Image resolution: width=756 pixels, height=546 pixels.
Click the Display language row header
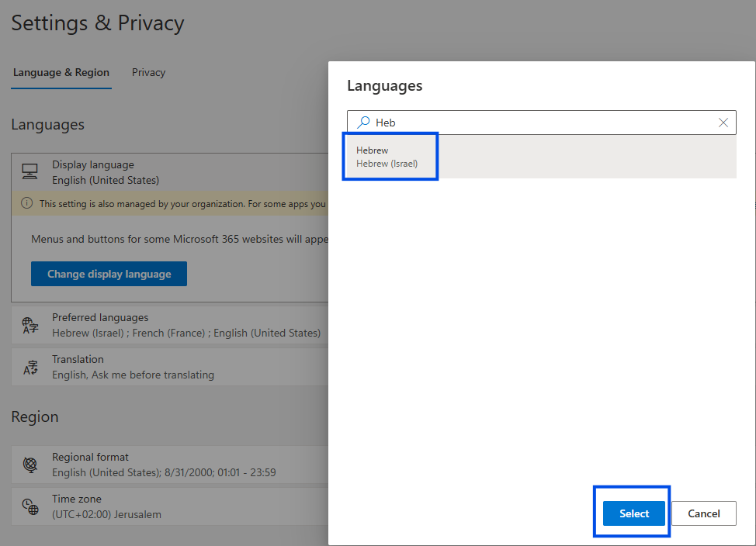coord(170,172)
